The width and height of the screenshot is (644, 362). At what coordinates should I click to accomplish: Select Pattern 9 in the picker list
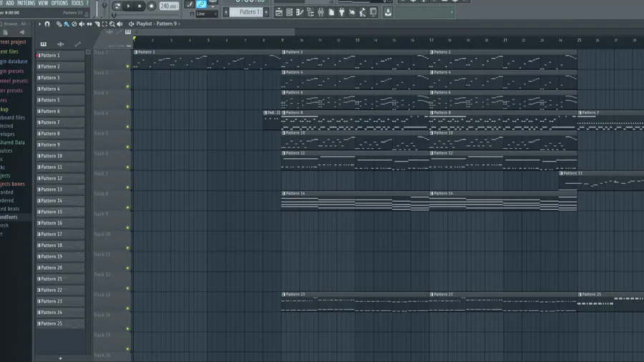(x=60, y=145)
